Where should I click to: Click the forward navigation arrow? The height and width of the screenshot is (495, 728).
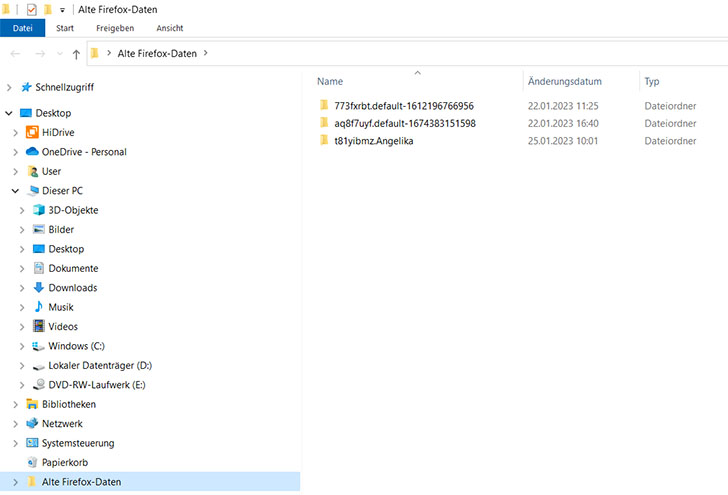pyautogui.click(x=40, y=54)
